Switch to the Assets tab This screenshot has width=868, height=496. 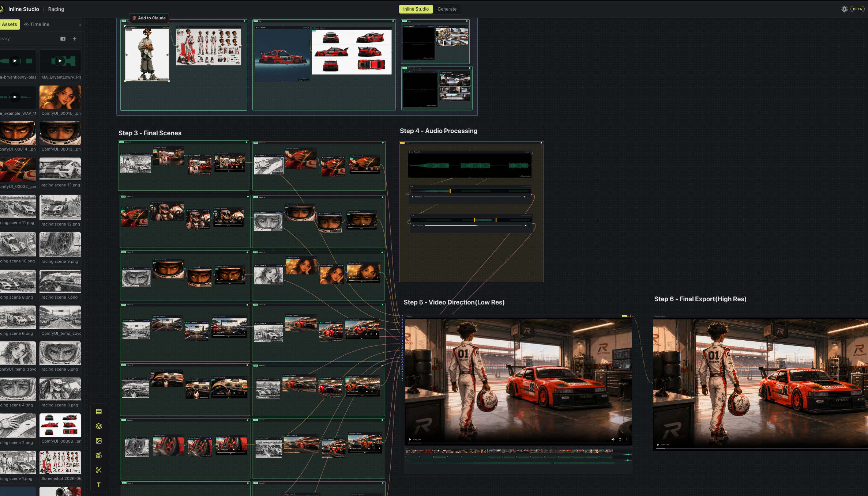click(x=10, y=24)
